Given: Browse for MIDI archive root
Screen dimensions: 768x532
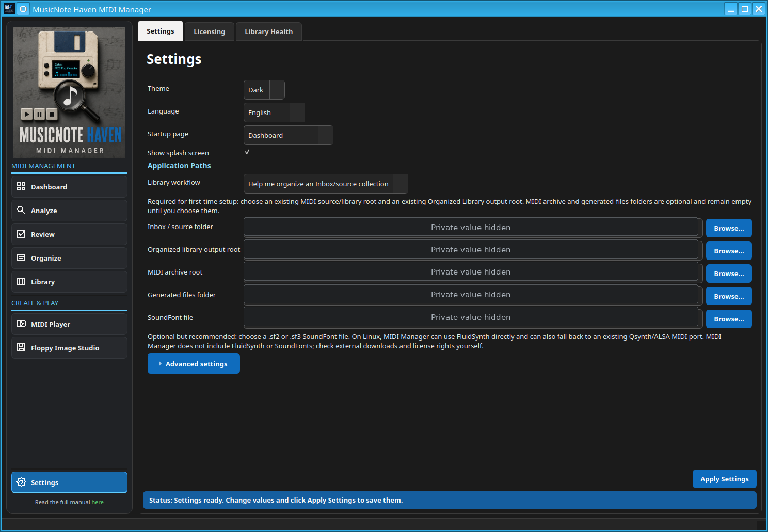Looking at the screenshot, I should pos(729,273).
